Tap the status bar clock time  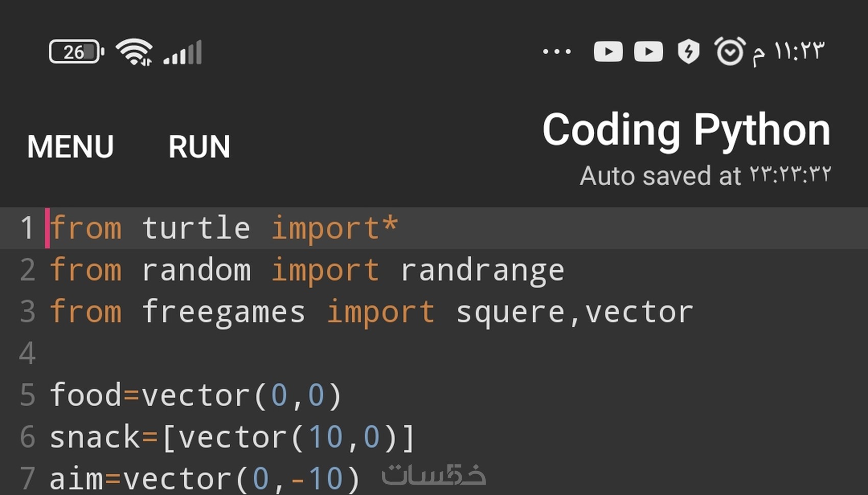click(788, 52)
